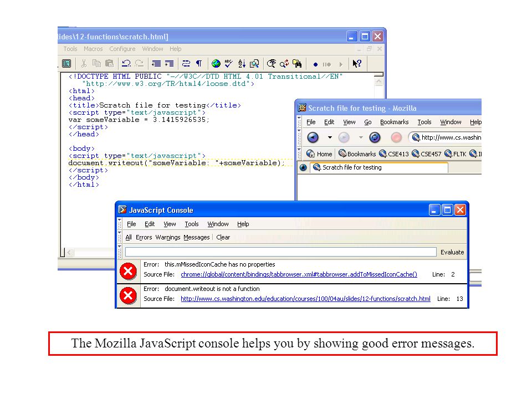Open Mozilla's Bookmarks menu

coord(394,122)
